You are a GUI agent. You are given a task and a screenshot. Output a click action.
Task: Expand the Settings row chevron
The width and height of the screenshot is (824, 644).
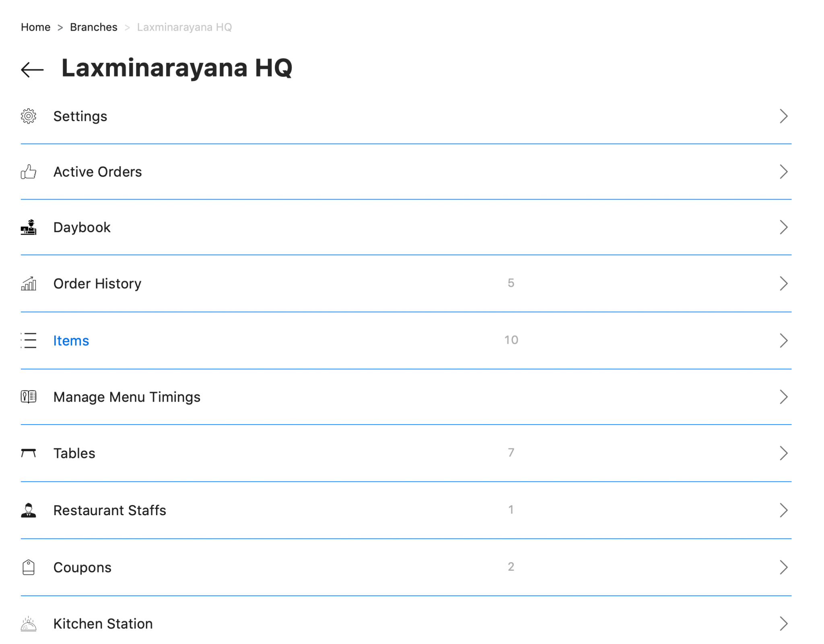click(783, 116)
